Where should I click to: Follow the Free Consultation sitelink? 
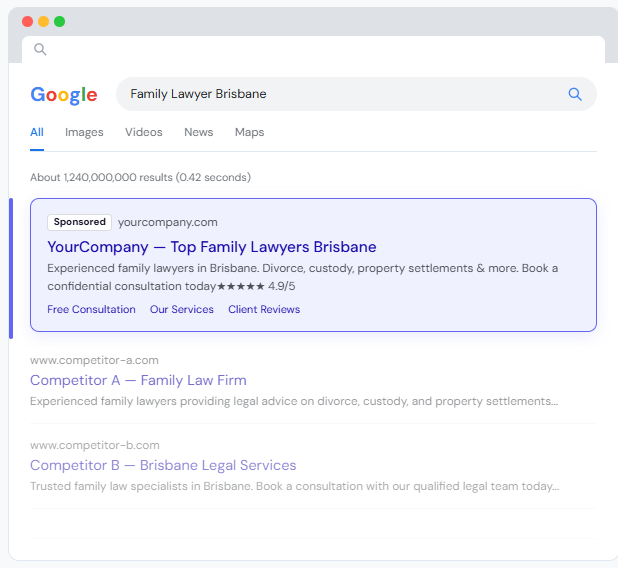(91, 309)
